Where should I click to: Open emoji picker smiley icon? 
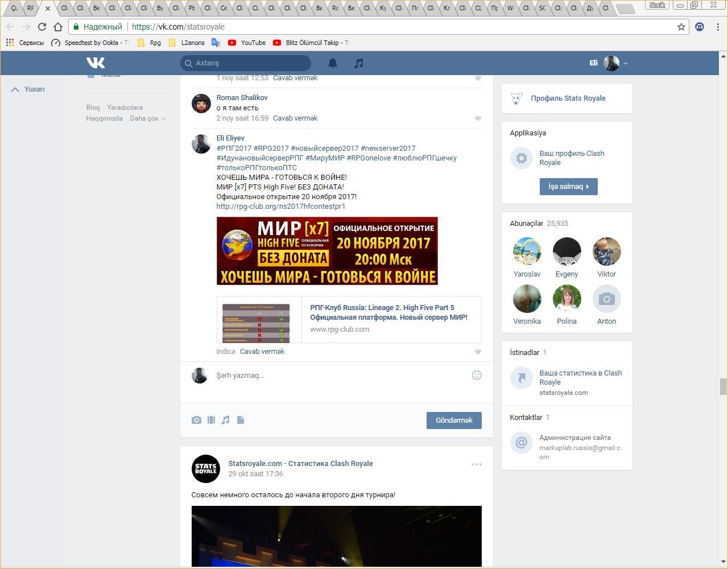tap(477, 375)
